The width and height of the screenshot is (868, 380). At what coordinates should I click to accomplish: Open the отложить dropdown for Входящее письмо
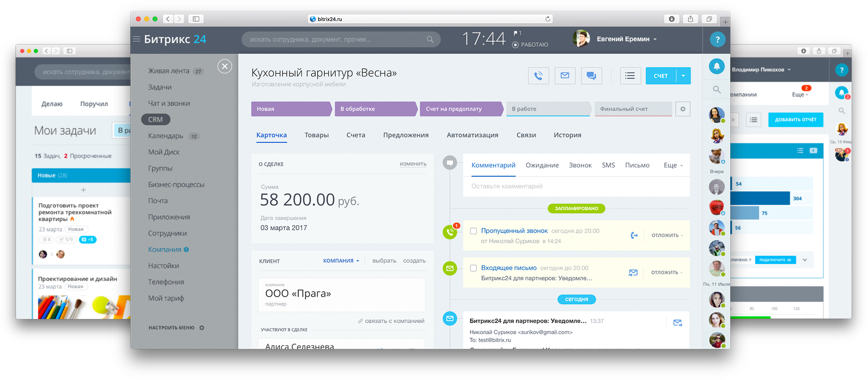667,273
